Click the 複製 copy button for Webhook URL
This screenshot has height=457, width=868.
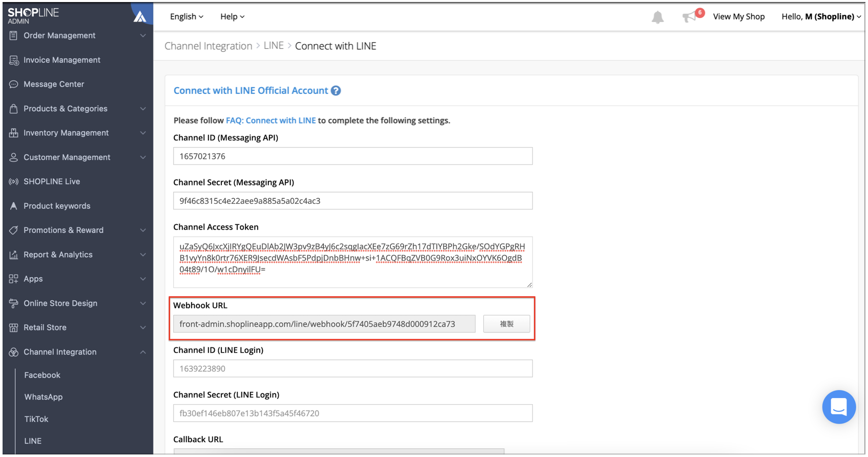pyautogui.click(x=507, y=324)
